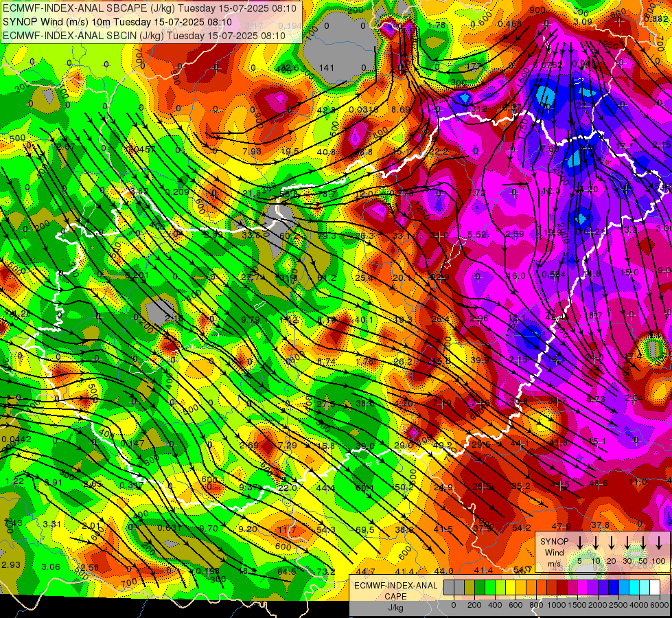Click the 6000 tick label on color scale

[660, 605]
